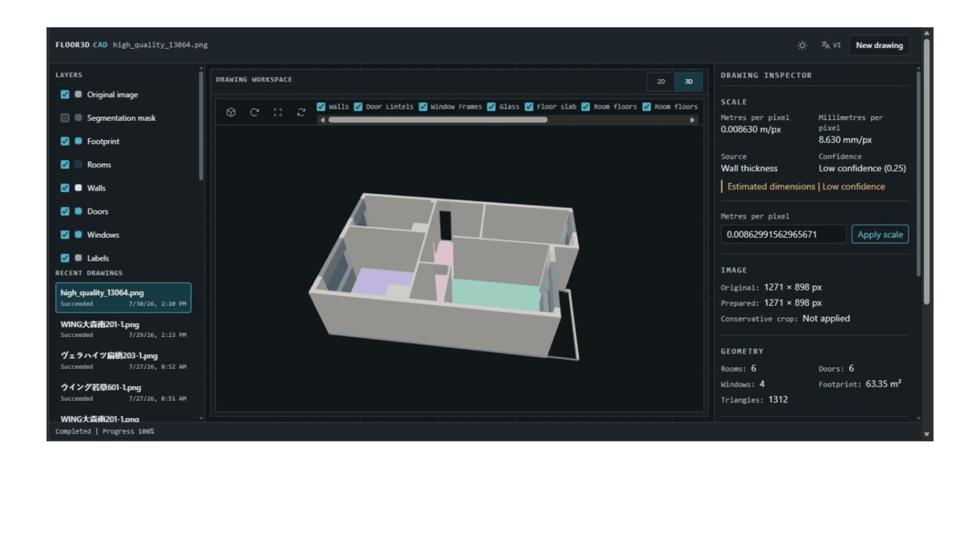Screen dimensions: 980x551
Task: Click the Apply scale button
Action: pyautogui.click(x=880, y=235)
